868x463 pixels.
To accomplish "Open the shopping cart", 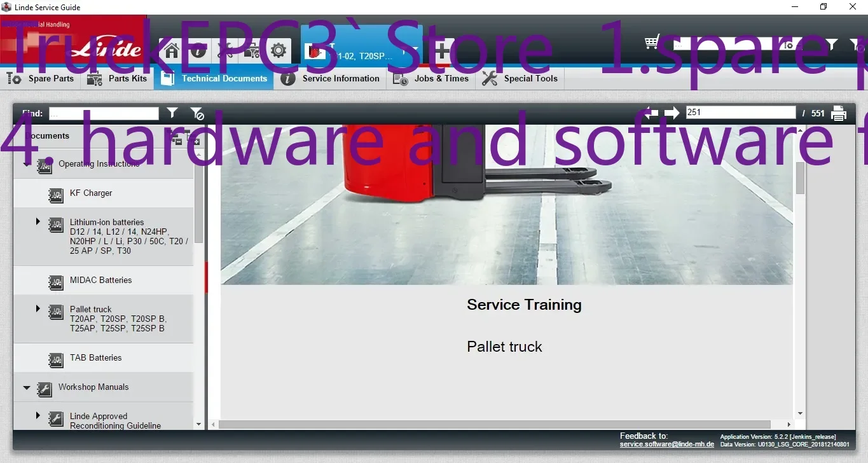I will tap(653, 43).
